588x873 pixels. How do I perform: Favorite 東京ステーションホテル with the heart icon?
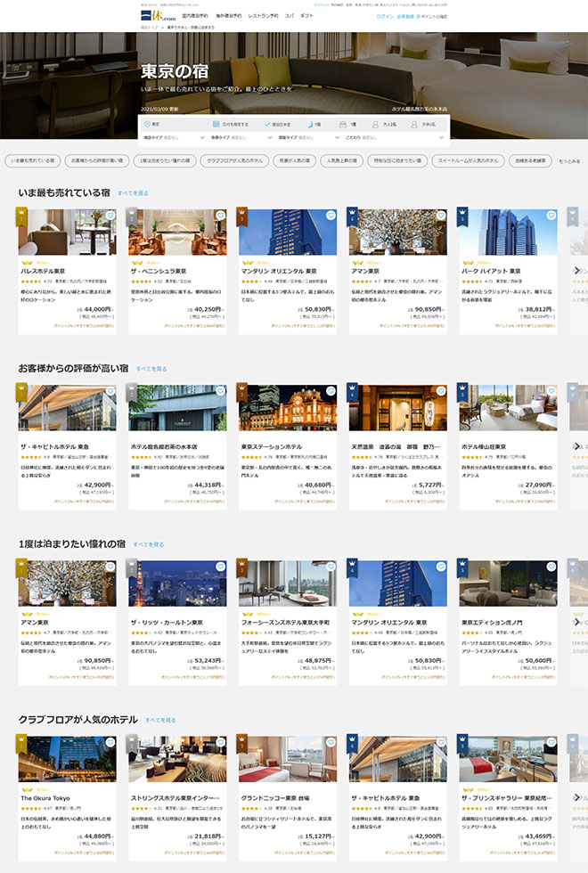(x=331, y=391)
